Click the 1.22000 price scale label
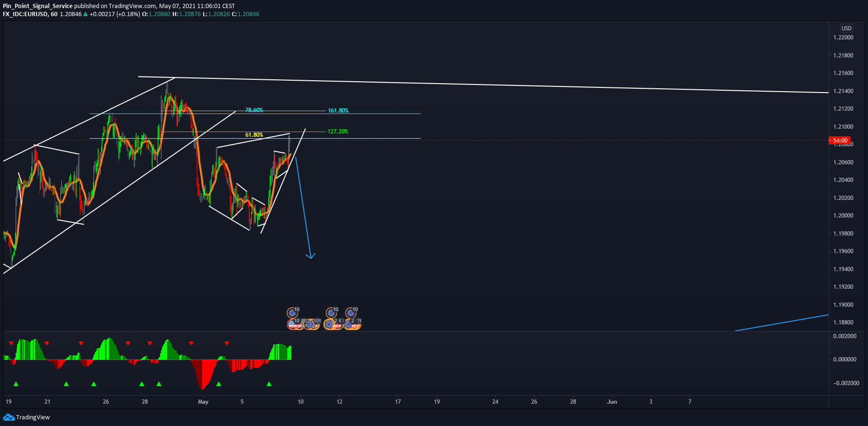 pyautogui.click(x=843, y=38)
